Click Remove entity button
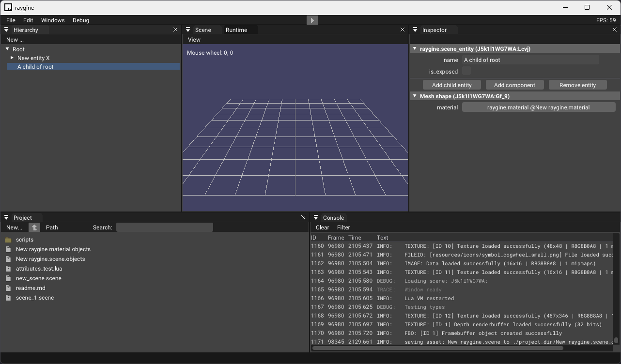This screenshot has height=364, width=621. tap(577, 85)
